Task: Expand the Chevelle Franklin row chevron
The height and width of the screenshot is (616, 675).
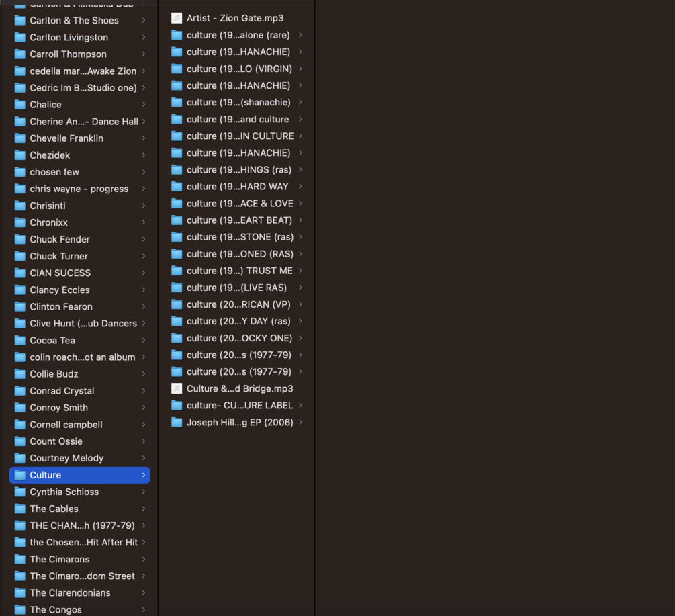Action: point(143,138)
